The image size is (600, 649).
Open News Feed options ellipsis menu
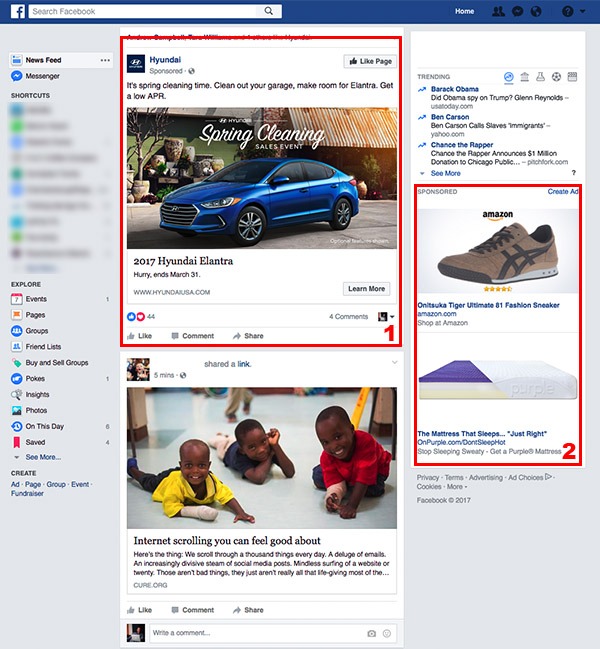105,61
